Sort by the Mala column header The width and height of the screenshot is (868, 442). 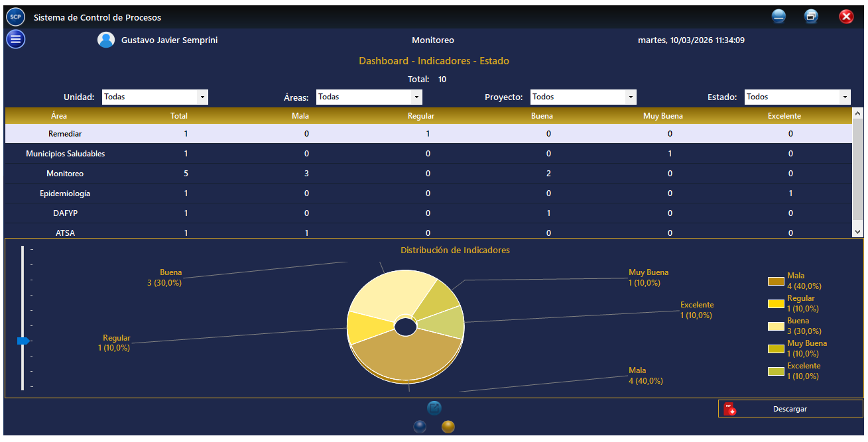(x=300, y=116)
